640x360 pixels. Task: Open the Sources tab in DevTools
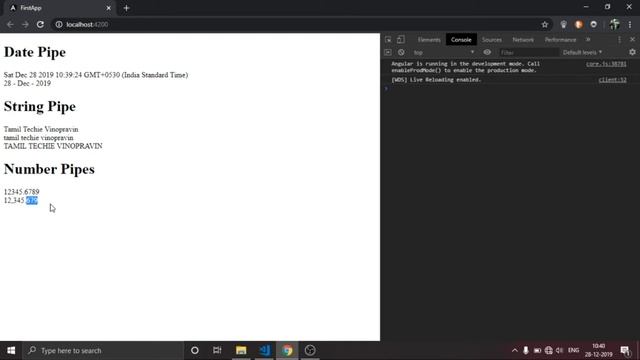coord(491,40)
